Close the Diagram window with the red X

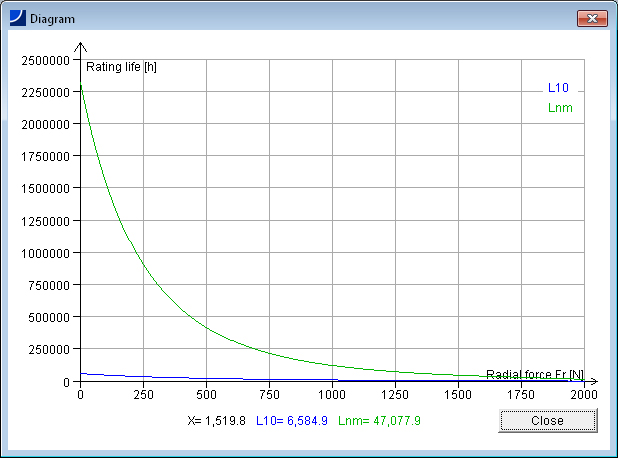pos(593,19)
